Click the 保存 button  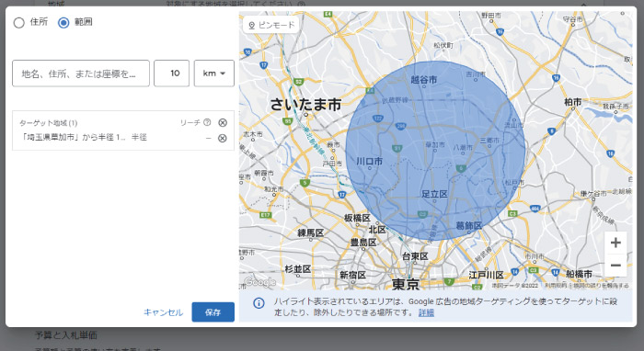[x=213, y=312]
